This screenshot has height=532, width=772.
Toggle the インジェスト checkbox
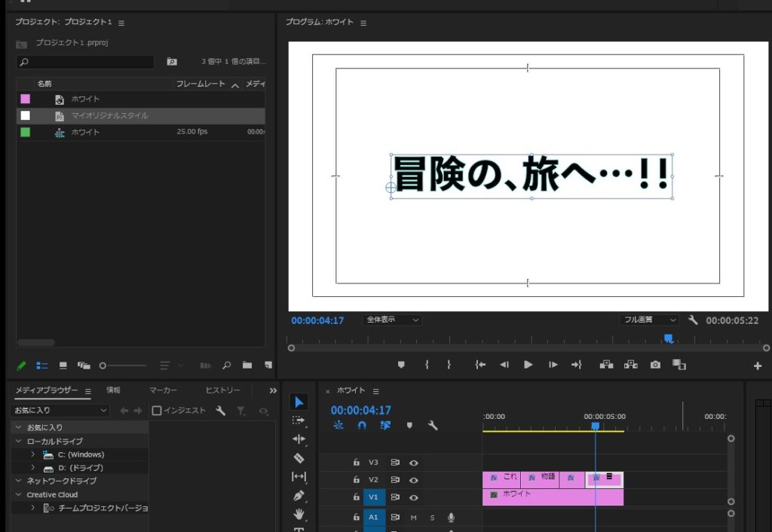pos(157,411)
